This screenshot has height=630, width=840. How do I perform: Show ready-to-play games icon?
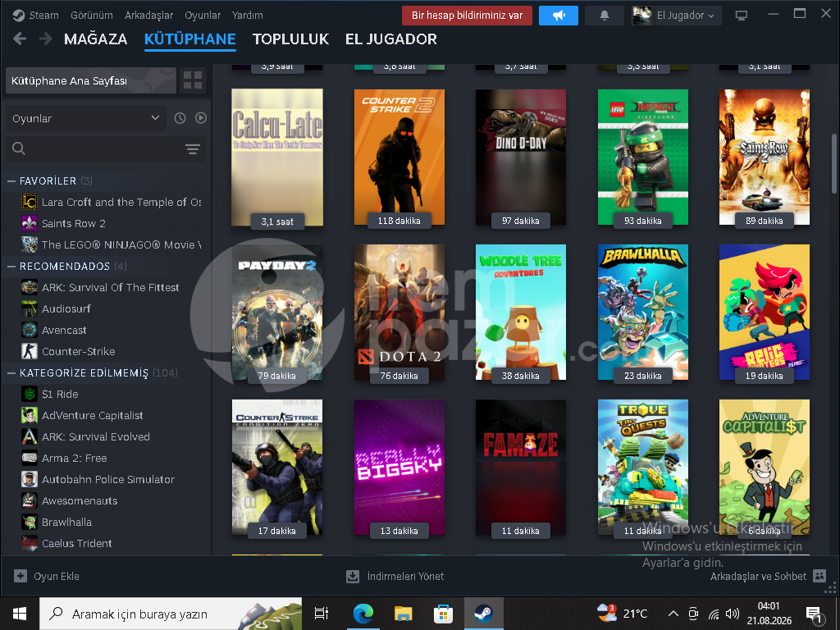(201, 118)
